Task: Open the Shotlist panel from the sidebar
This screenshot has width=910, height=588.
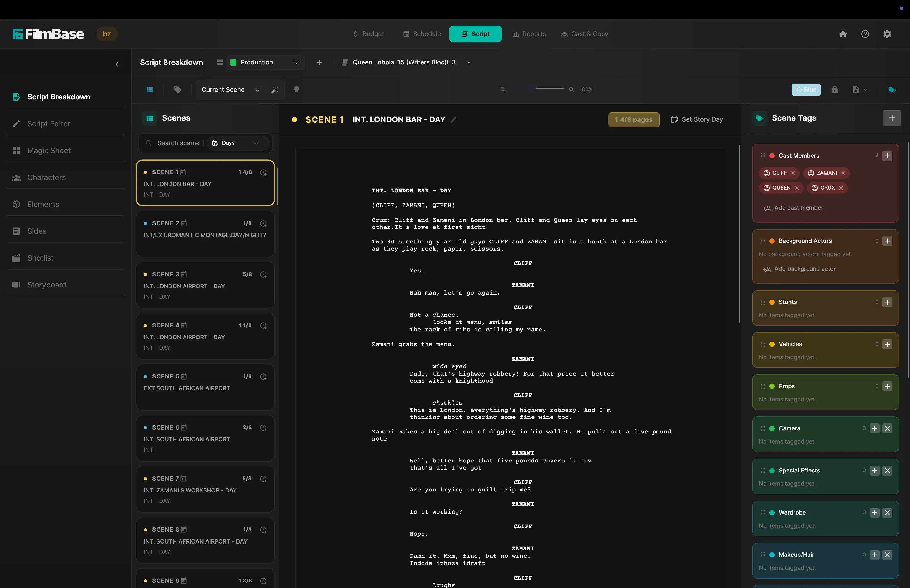Action: click(x=41, y=258)
